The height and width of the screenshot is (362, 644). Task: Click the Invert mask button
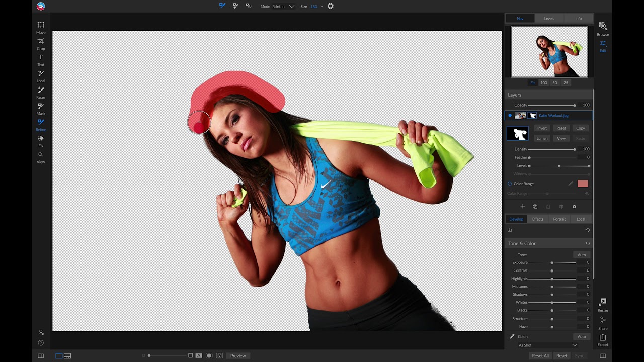click(542, 128)
